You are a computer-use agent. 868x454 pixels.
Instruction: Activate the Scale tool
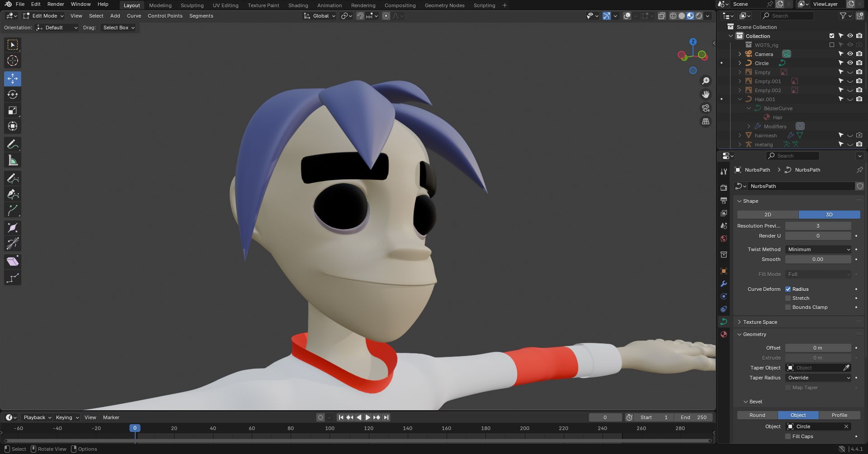point(13,111)
